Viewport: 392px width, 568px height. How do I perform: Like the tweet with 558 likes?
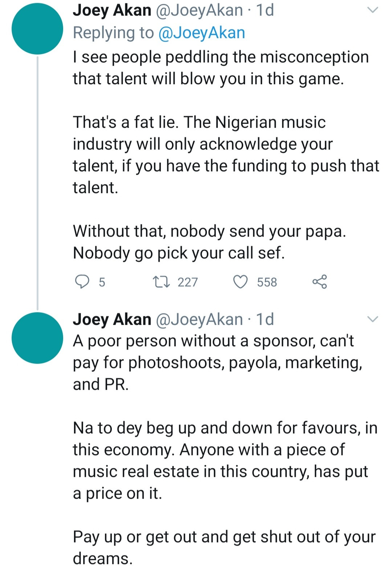[240, 282]
